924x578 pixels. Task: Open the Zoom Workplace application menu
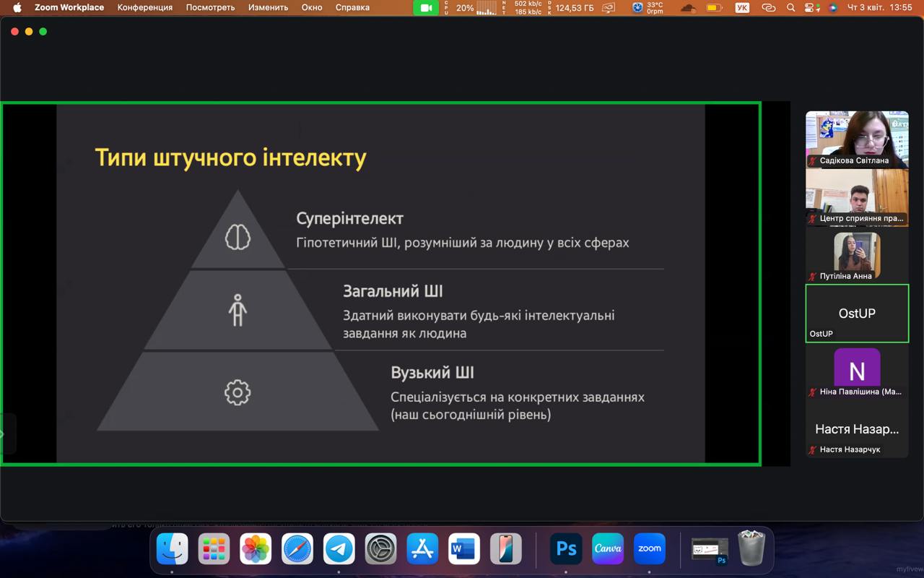click(x=69, y=8)
